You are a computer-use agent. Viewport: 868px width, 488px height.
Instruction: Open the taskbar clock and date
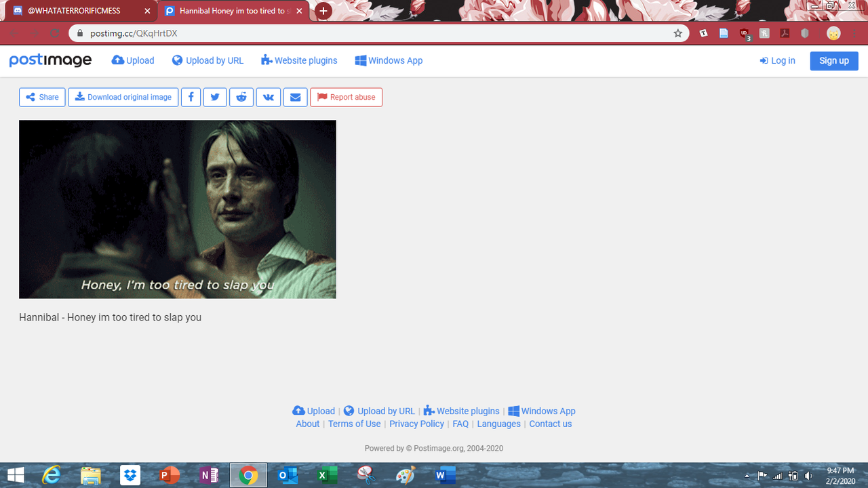840,476
